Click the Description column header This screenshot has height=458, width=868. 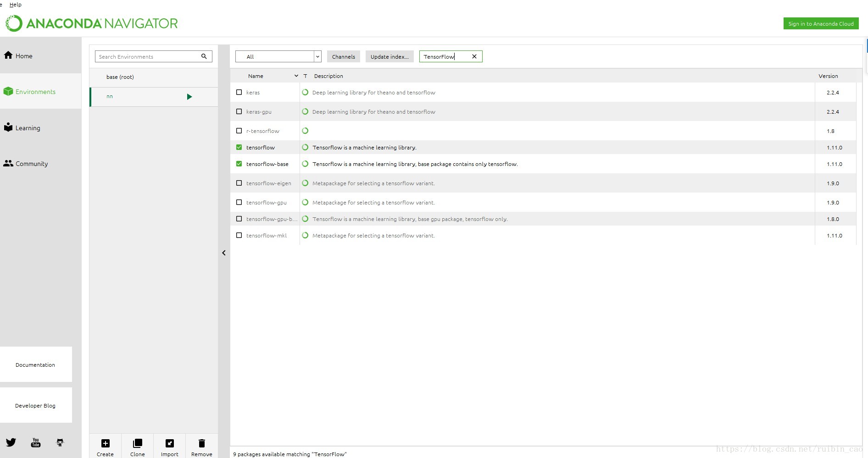click(x=328, y=76)
